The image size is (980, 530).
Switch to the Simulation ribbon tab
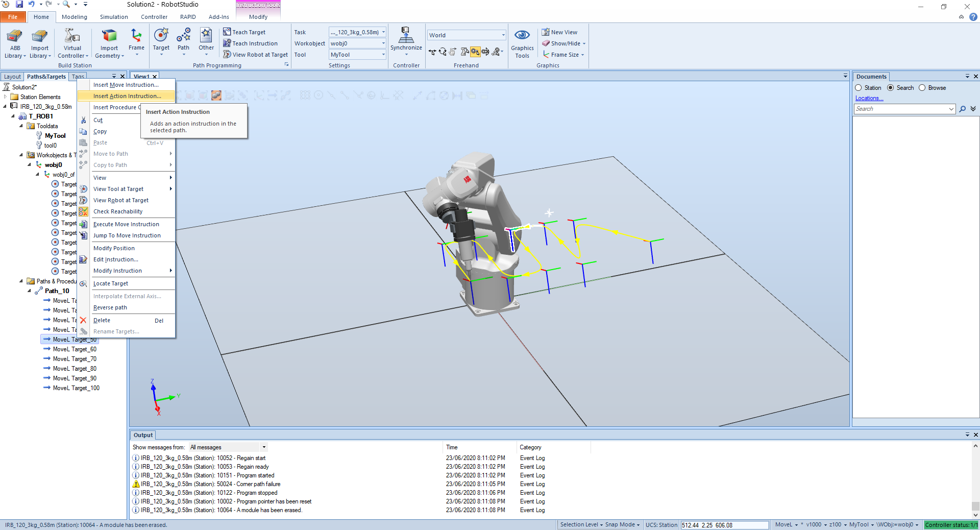coord(114,17)
